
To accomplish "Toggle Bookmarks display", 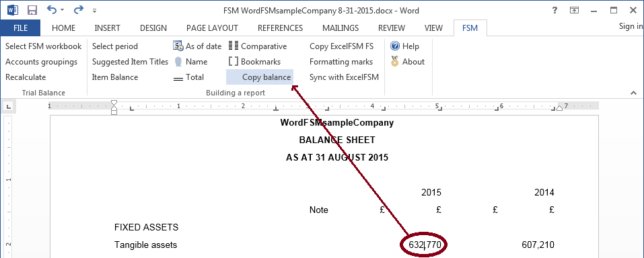I will point(254,62).
